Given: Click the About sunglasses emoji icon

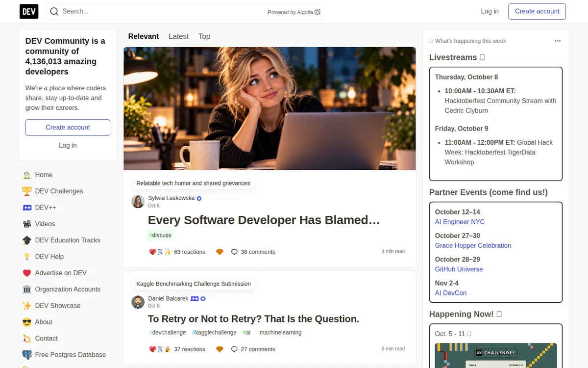Looking at the screenshot, I should click(27, 322).
